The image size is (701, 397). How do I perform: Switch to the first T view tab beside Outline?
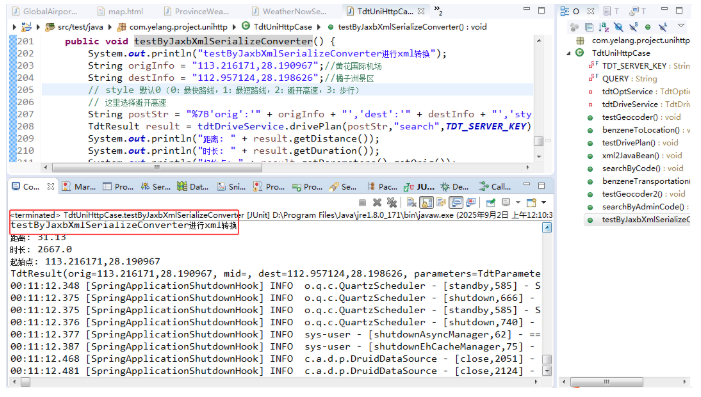click(611, 11)
